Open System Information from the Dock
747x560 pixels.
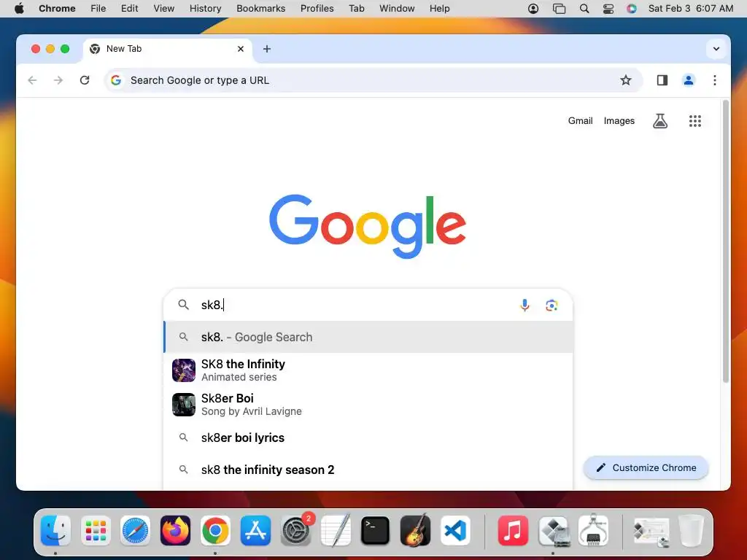[593, 531]
